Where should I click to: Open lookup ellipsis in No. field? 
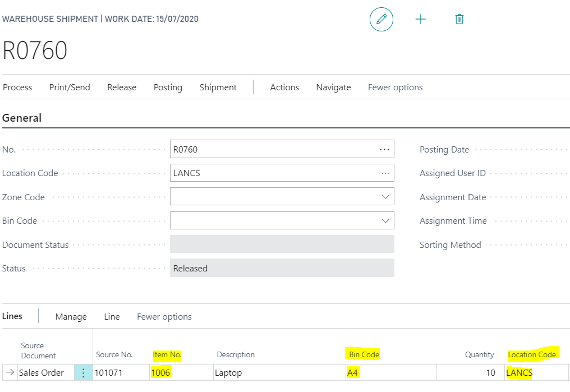pos(384,150)
